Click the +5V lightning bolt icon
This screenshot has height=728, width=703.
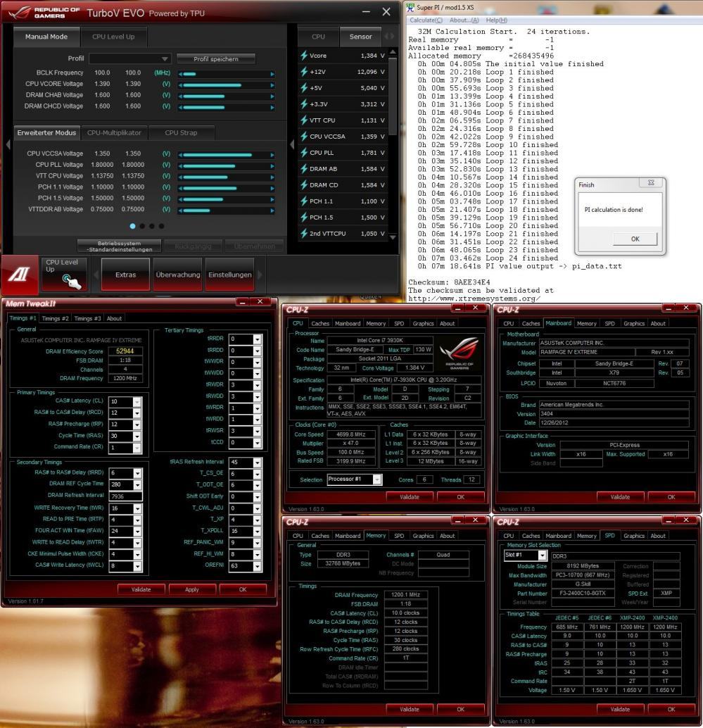tap(304, 88)
